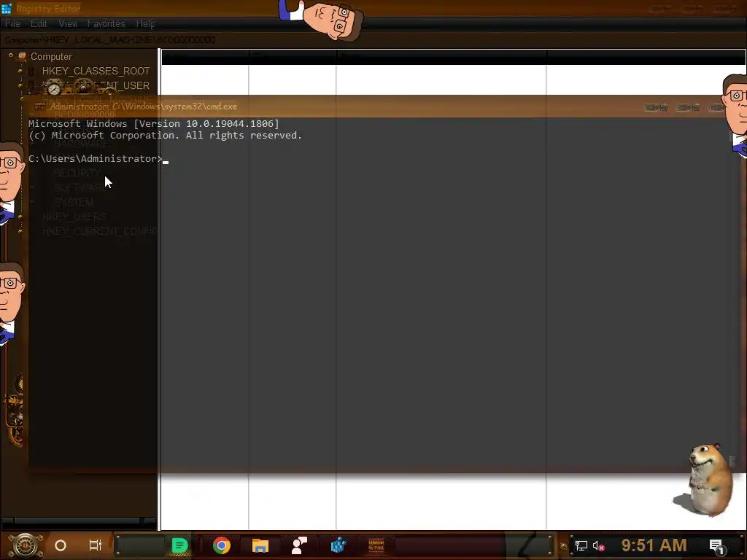
Task: Open the network tray icon
Action: click(x=581, y=545)
